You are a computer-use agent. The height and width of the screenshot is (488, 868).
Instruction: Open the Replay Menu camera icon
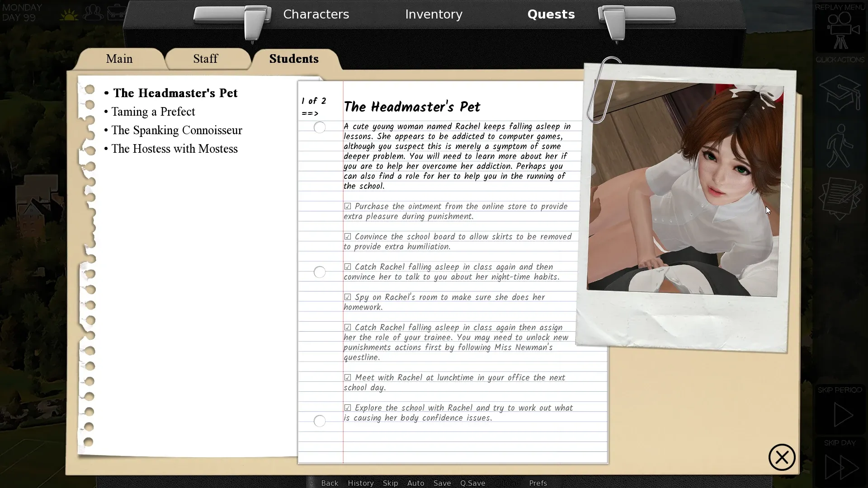tap(840, 30)
